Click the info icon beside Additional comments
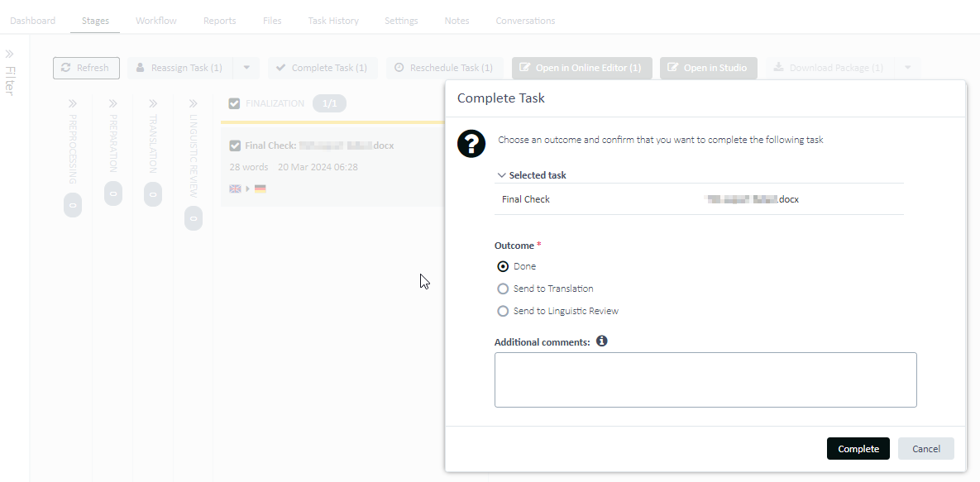 (x=602, y=341)
